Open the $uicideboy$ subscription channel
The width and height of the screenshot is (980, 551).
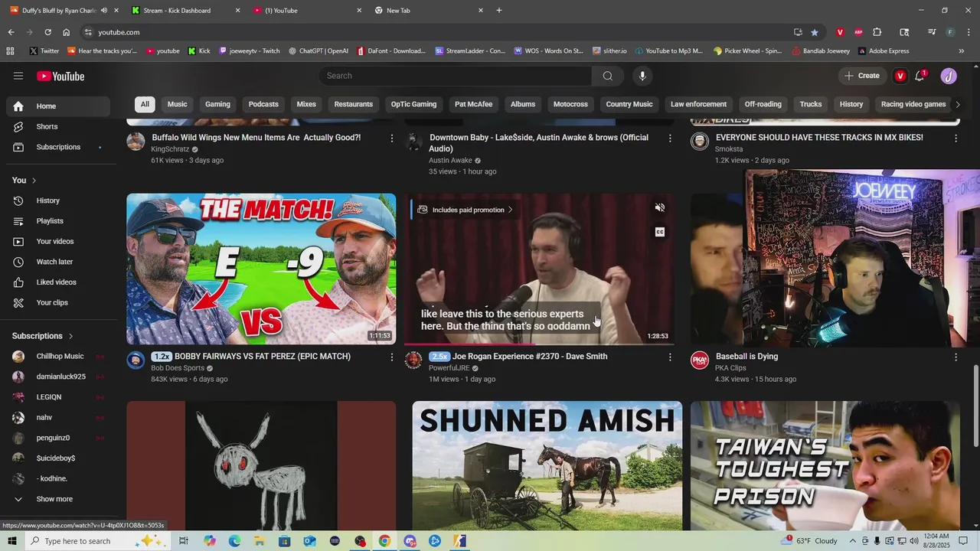58,458
